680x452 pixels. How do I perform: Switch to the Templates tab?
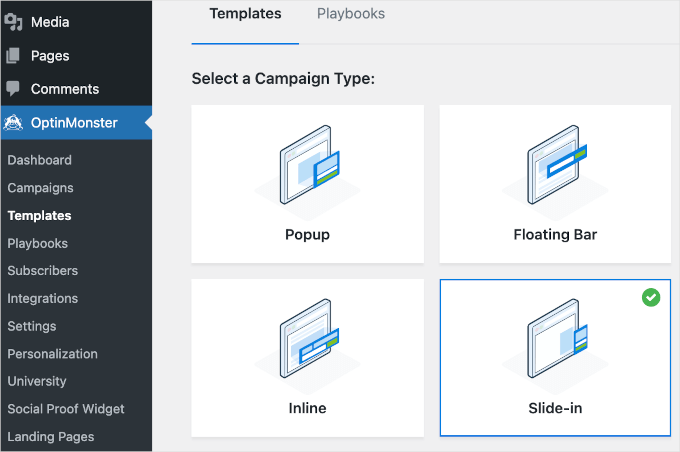(x=245, y=14)
